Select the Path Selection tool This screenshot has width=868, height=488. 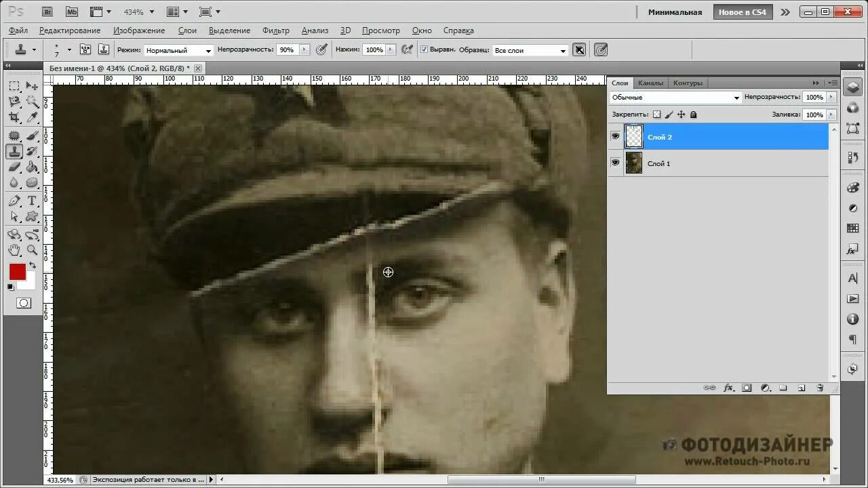point(14,217)
